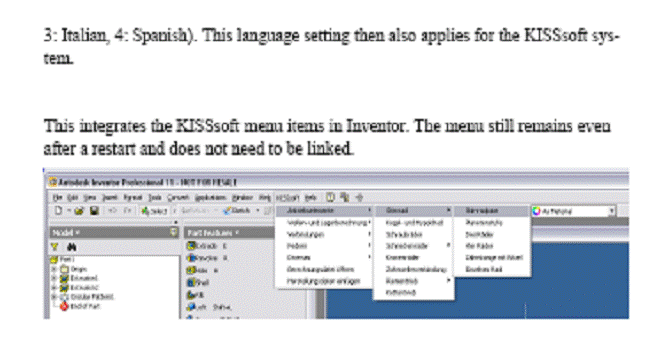This screenshot has width=660, height=363.
Task: Choose the Shell feature tool
Action: click(198, 283)
